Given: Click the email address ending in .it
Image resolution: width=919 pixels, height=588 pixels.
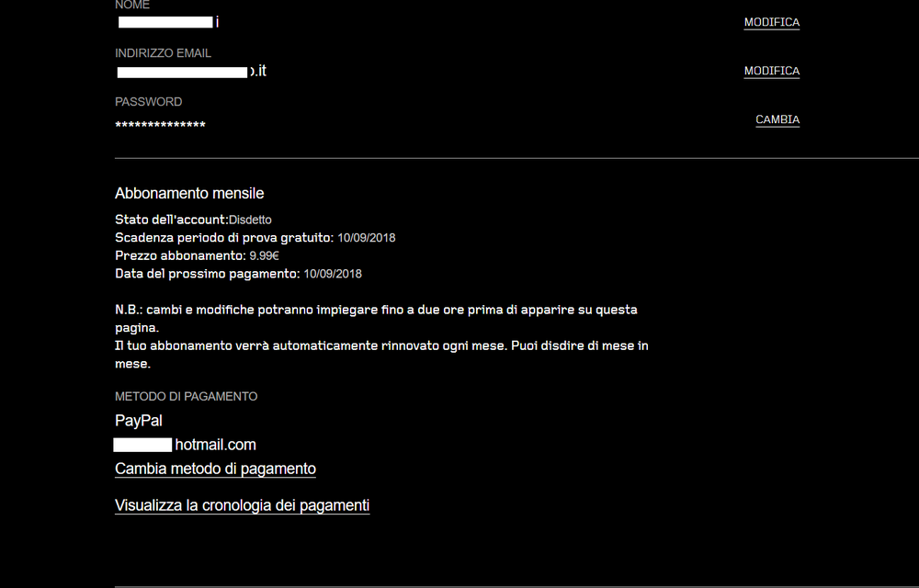Looking at the screenshot, I should click(x=191, y=72).
